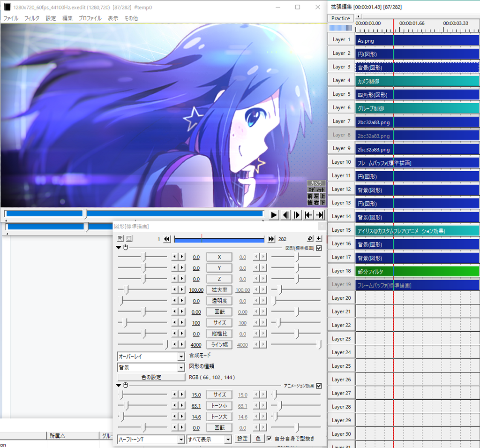
Task: Click the rotate-arrows icon beside the plus button
Action: 310,239
